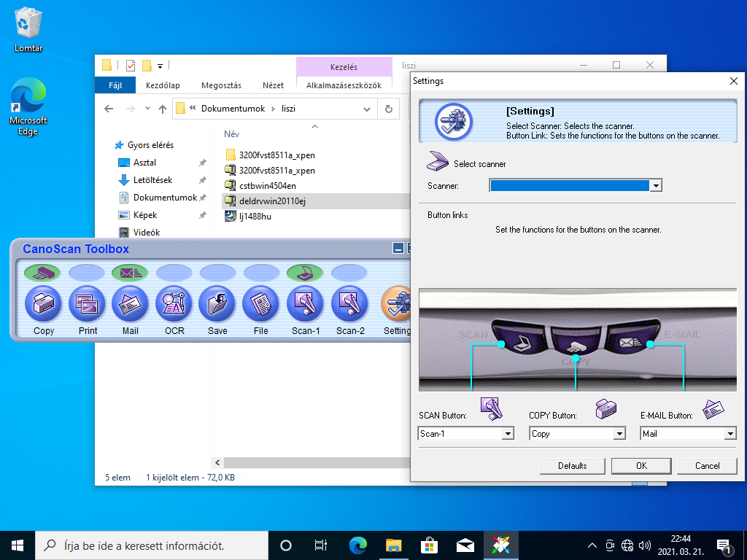This screenshot has height=560, width=747.
Task: Click the COPY Button assigned function icon
Action: click(605, 408)
